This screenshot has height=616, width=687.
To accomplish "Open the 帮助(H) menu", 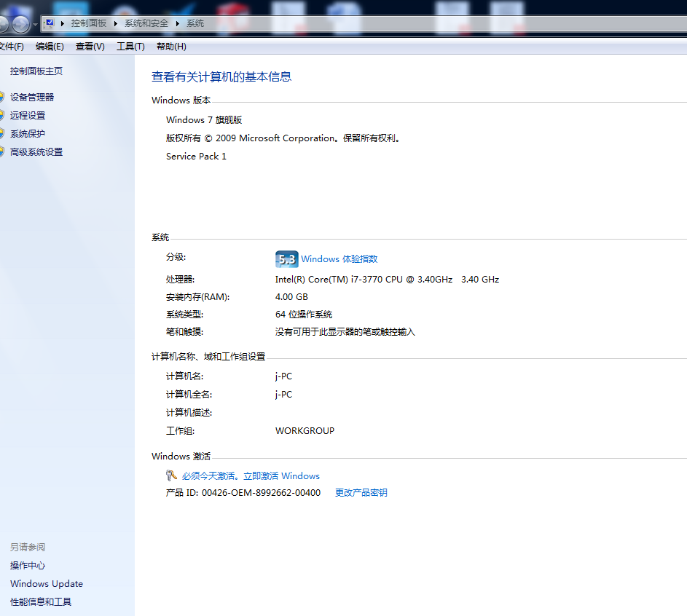I will [x=171, y=47].
